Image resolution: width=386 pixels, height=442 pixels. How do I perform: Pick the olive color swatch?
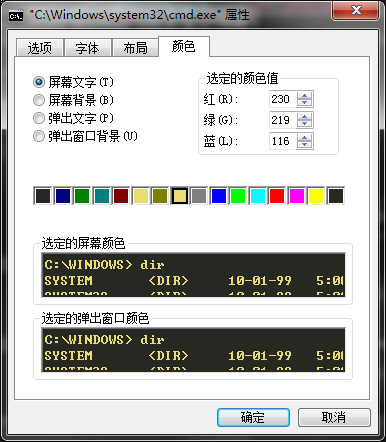160,196
